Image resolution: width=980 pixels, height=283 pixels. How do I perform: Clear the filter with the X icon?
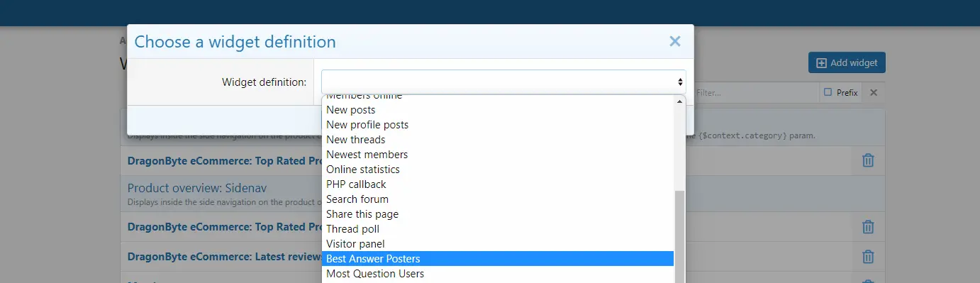[874, 93]
